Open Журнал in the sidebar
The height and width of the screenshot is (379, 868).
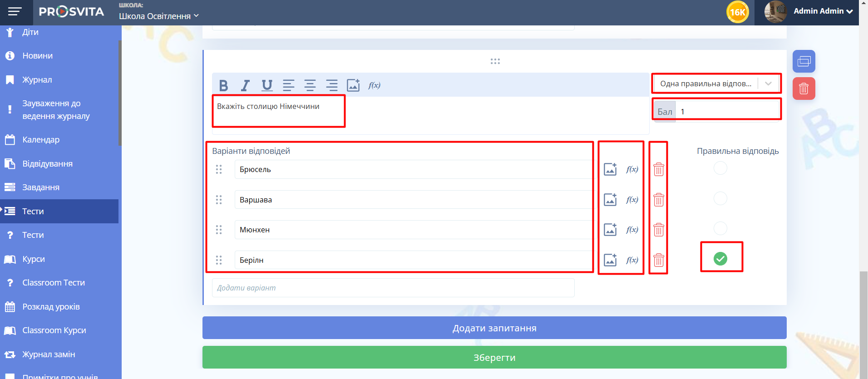point(37,80)
